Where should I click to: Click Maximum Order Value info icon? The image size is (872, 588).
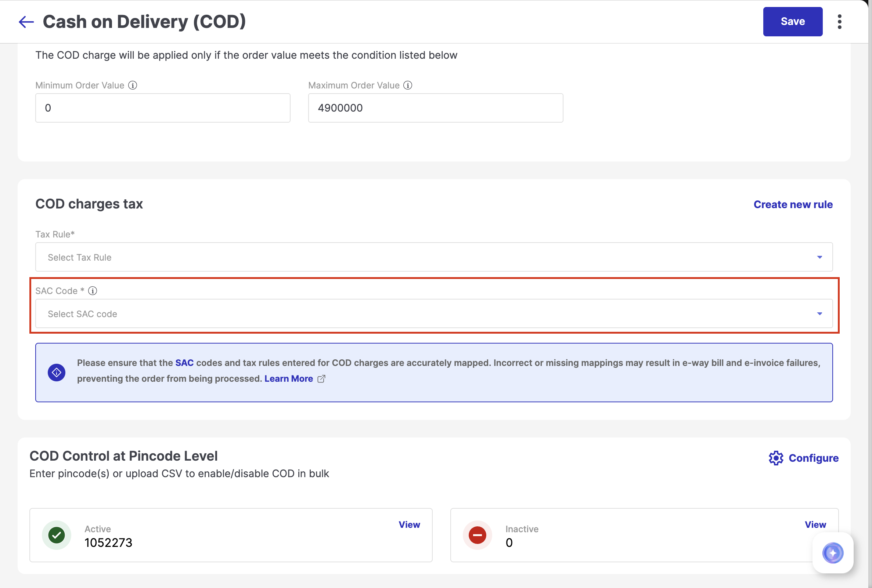point(408,85)
